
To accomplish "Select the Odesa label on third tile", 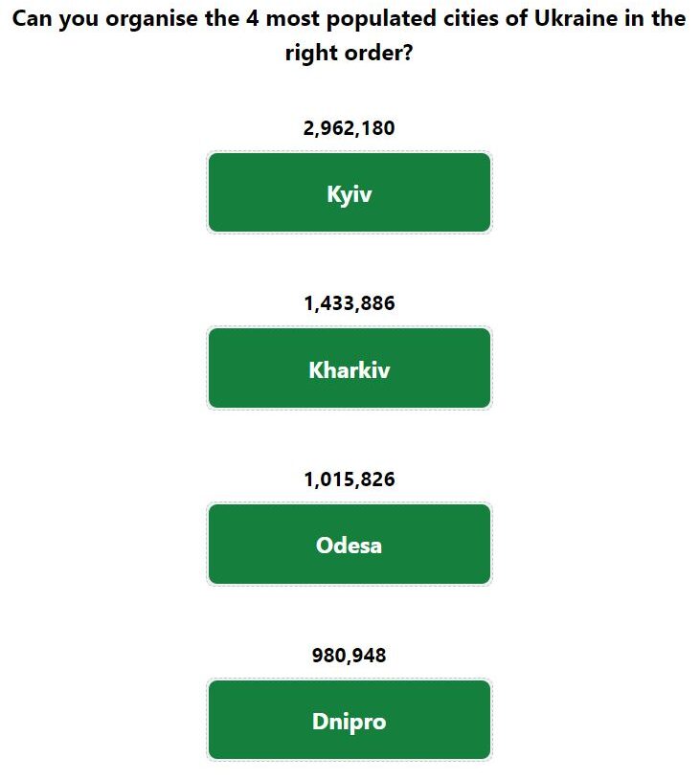I will tap(349, 546).
